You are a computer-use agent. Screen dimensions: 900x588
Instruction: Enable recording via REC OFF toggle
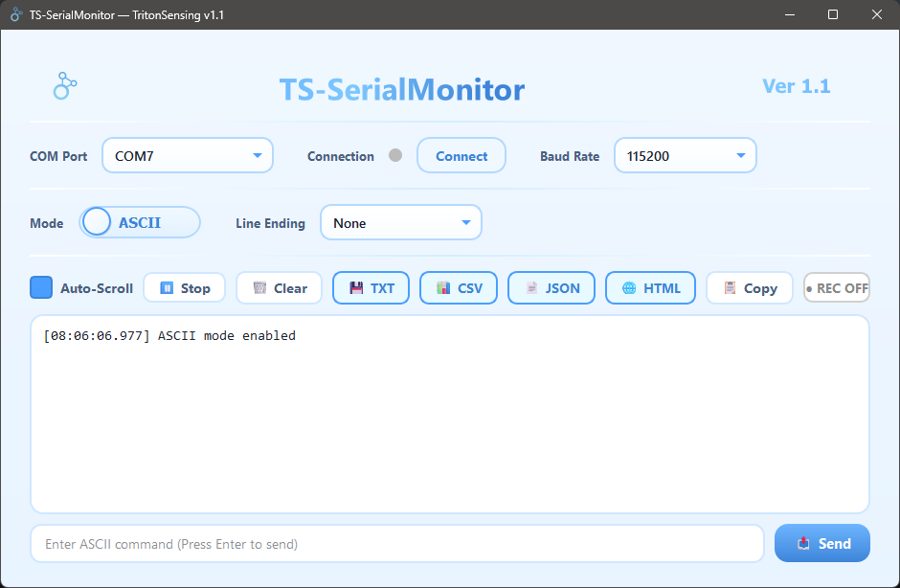coord(837,287)
